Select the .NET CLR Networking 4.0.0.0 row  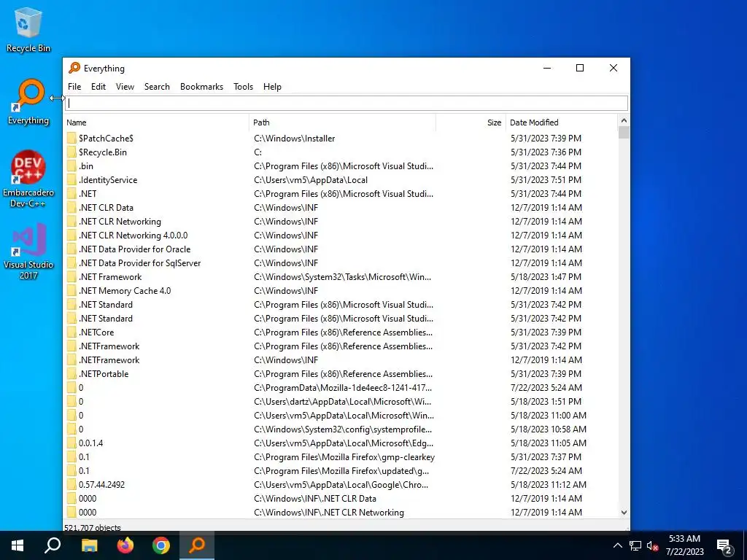click(341, 236)
